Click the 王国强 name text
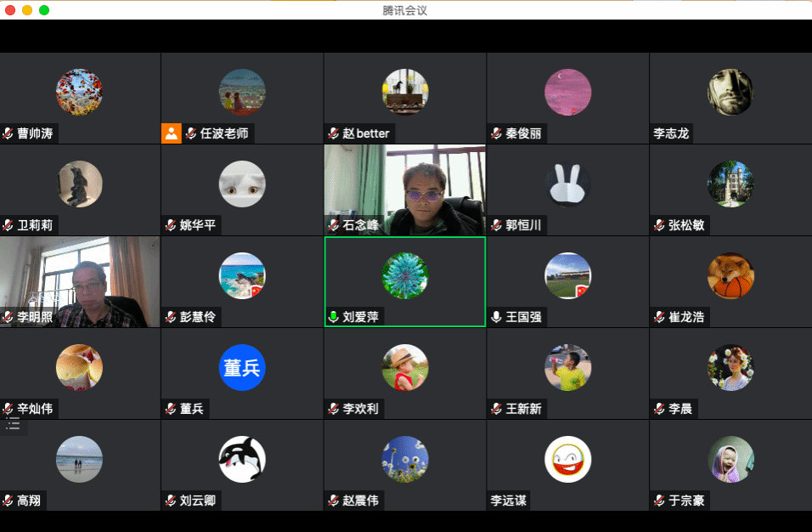812x532 pixels. coord(523,317)
